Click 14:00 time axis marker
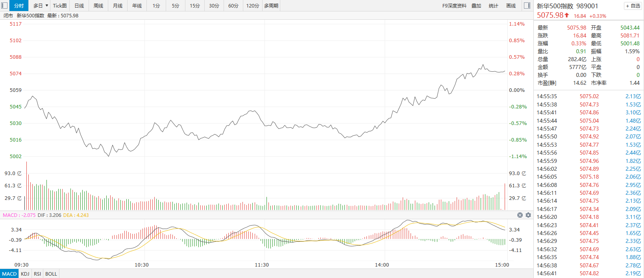The width and height of the screenshot is (644, 278). pyautogui.click(x=382, y=265)
